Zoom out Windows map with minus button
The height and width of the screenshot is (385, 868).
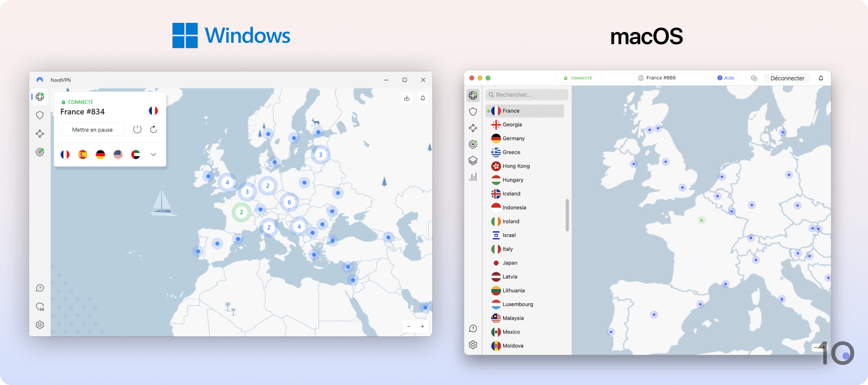[408, 326]
